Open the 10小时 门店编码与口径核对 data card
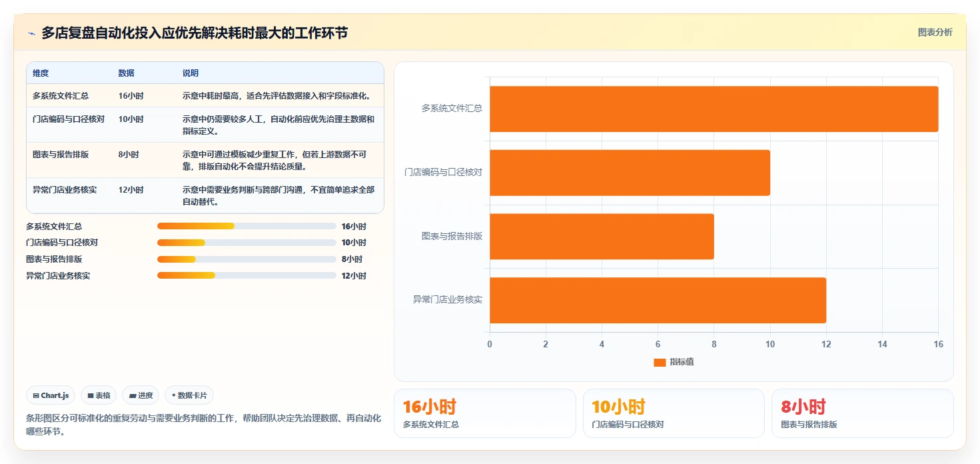980x464 pixels. [x=674, y=413]
